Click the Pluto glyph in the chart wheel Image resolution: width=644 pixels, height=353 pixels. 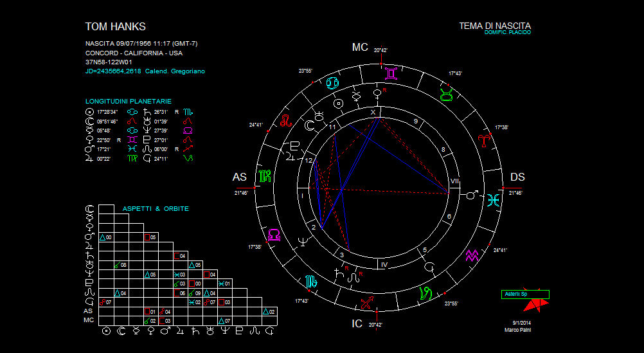tap(295, 145)
